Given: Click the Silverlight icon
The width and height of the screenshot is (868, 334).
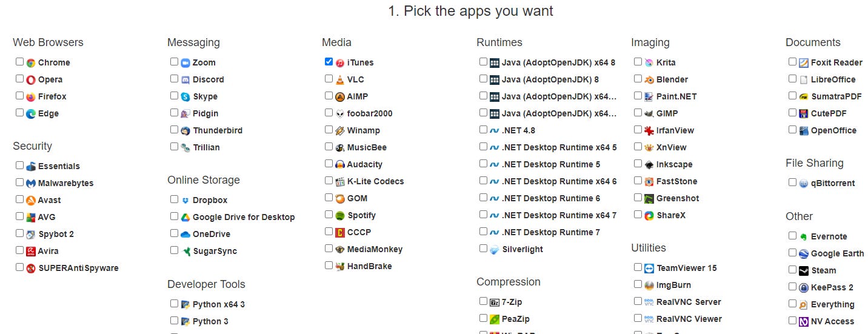Looking at the screenshot, I should point(495,249).
